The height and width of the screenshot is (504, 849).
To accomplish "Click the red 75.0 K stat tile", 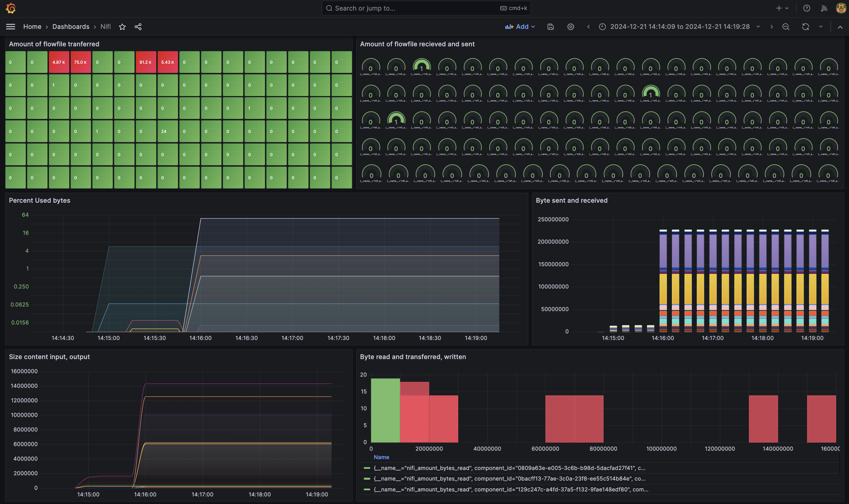I will (x=80, y=62).
